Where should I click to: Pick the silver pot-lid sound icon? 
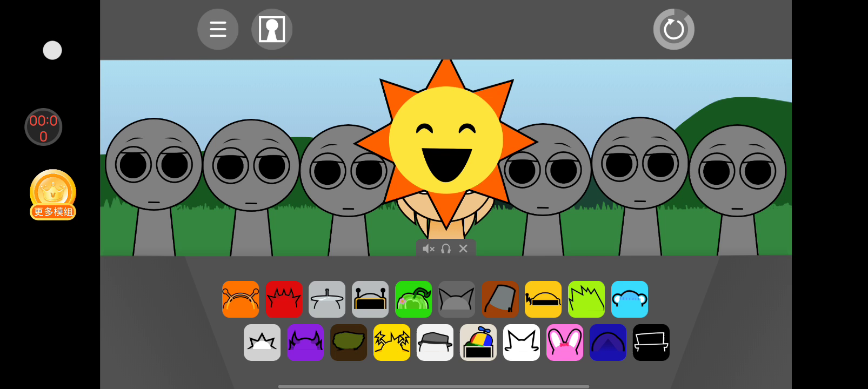pyautogui.click(x=327, y=299)
